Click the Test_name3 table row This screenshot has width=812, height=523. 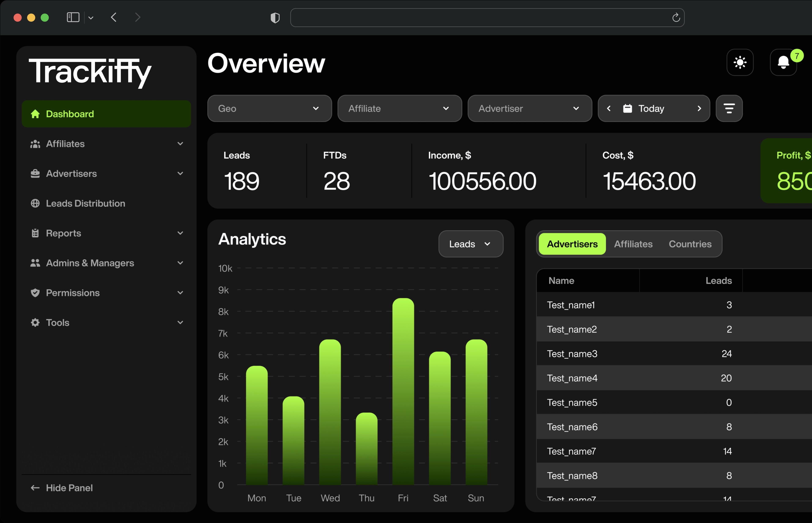tap(639, 354)
